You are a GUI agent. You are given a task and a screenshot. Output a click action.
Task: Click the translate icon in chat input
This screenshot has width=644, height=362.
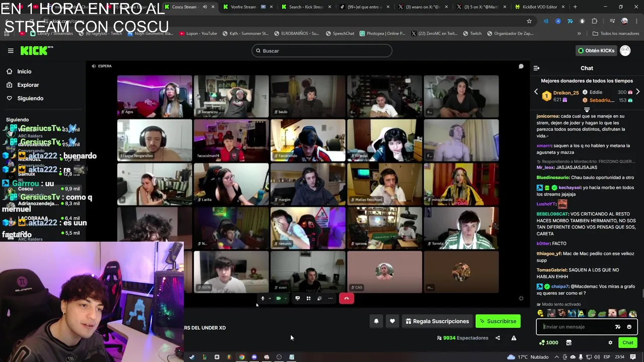click(x=618, y=327)
